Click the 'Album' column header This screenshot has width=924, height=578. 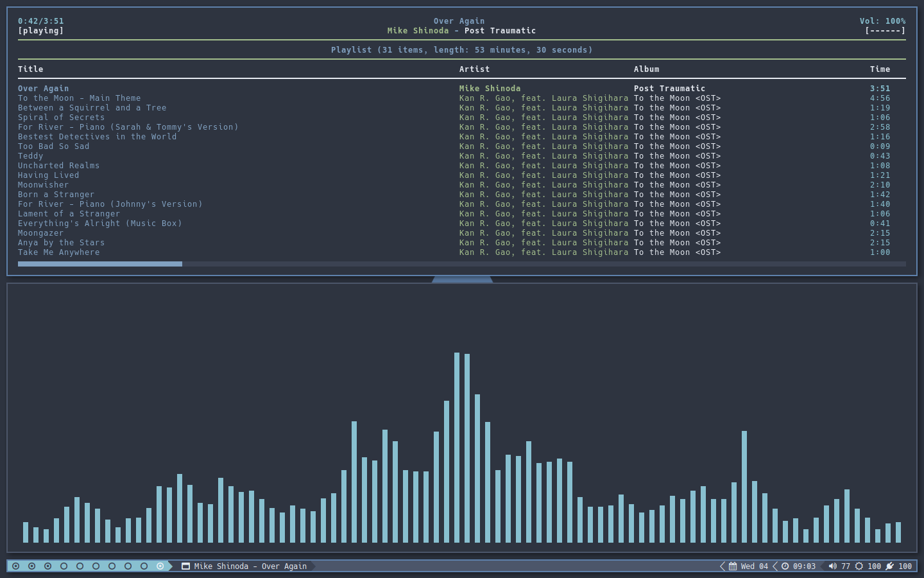tap(647, 69)
